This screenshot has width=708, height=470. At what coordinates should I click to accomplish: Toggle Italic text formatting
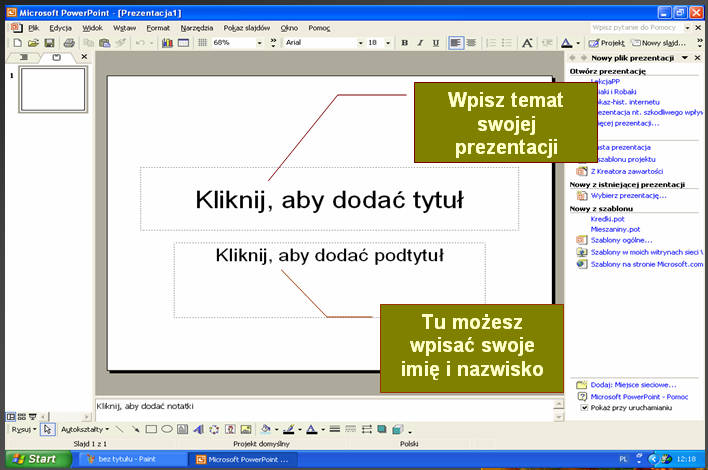pos(420,43)
